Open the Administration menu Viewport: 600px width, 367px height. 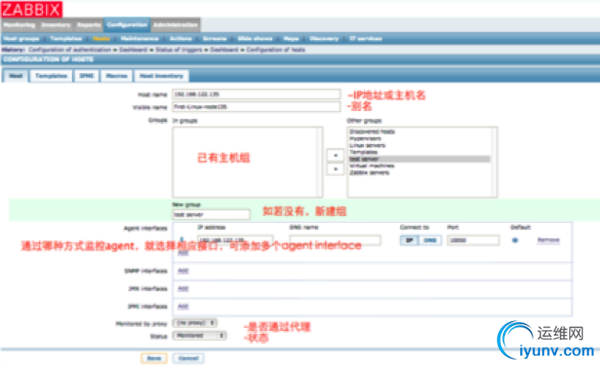click(175, 25)
